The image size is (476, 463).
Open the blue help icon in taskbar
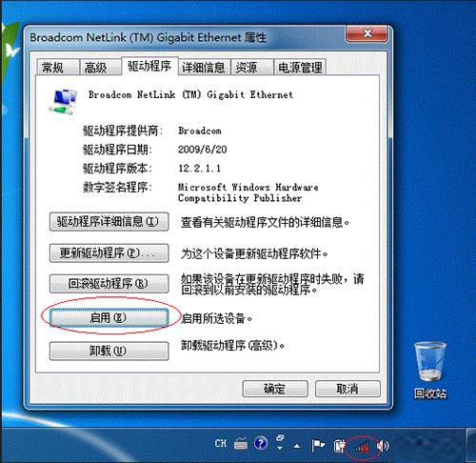click(x=261, y=443)
